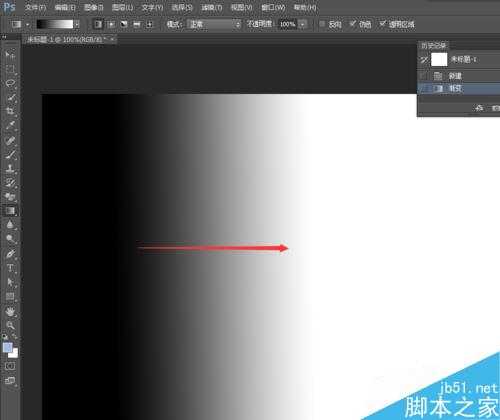Click the background color swatch
This screenshot has height=420, width=500.
point(14,353)
